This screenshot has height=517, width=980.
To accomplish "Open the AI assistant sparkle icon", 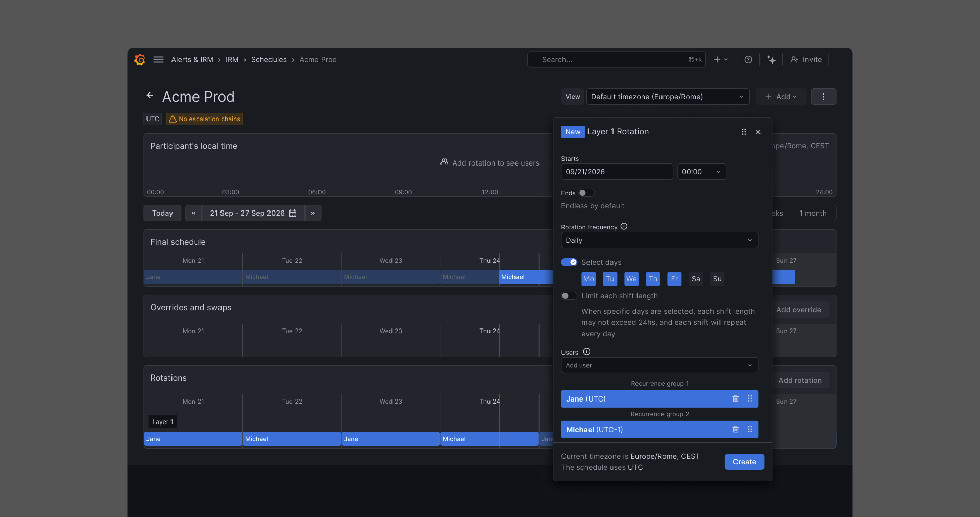I will click(771, 60).
